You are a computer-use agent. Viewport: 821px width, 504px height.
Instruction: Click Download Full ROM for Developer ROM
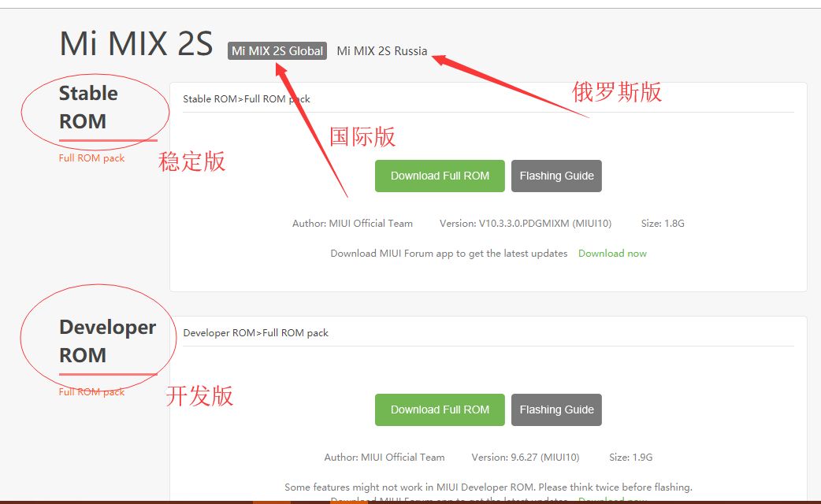pos(439,409)
